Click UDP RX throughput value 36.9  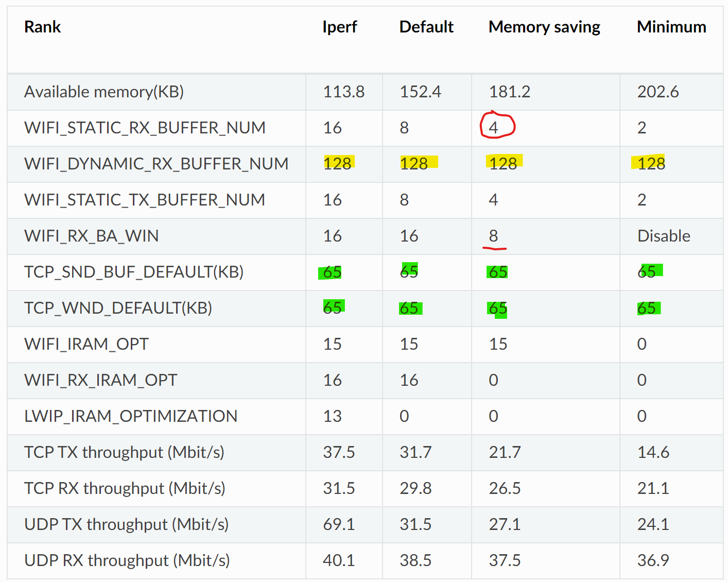pos(653,560)
